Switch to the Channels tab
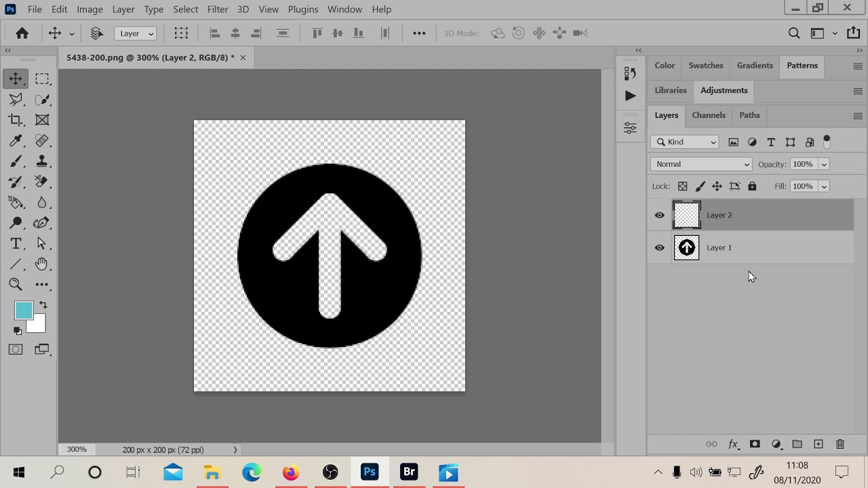Viewport: 868px width, 488px height. 709,115
